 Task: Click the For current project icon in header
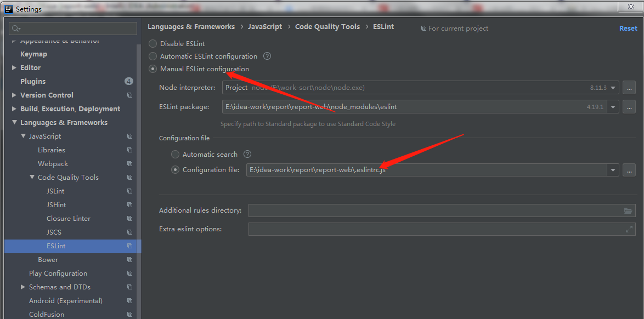click(423, 28)
